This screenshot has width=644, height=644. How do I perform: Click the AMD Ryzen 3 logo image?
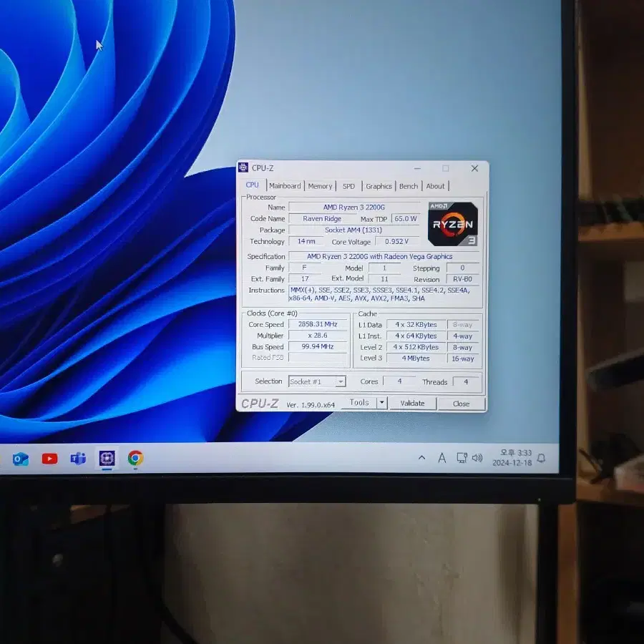(x=453, y=224)
